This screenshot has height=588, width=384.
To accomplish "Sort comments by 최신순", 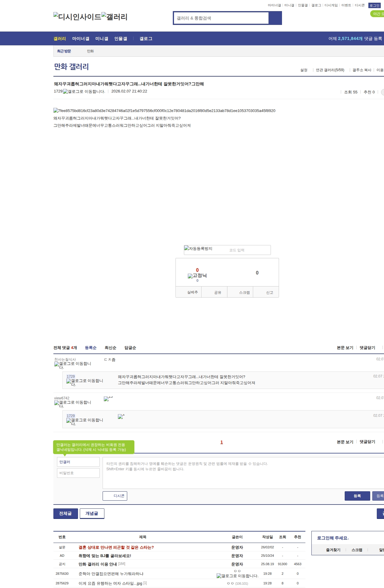I will point(110,348).
